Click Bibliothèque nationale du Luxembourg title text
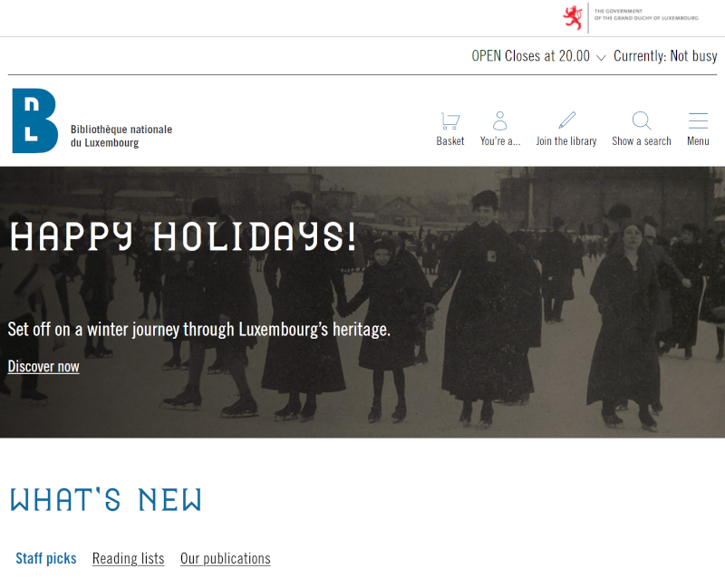This screenshot has width=725, height=588. pyautogui.click(x=121, y=136)
